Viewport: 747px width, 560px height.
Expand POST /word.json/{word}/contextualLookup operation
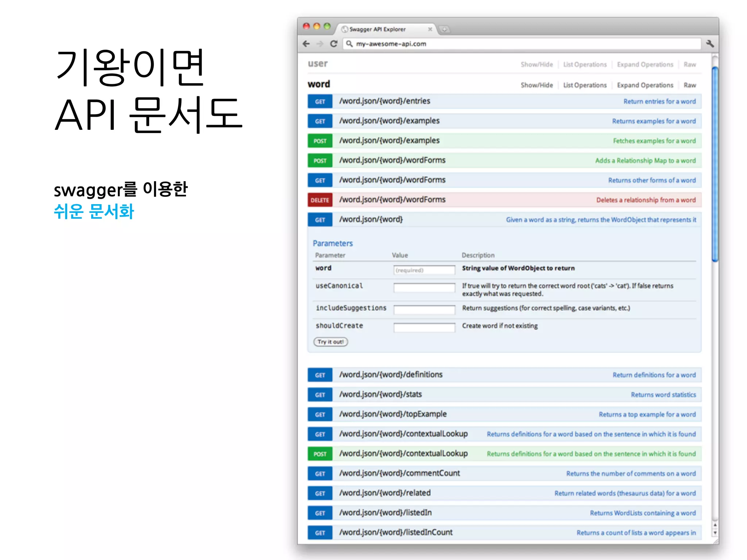click(x=504, y=454)
